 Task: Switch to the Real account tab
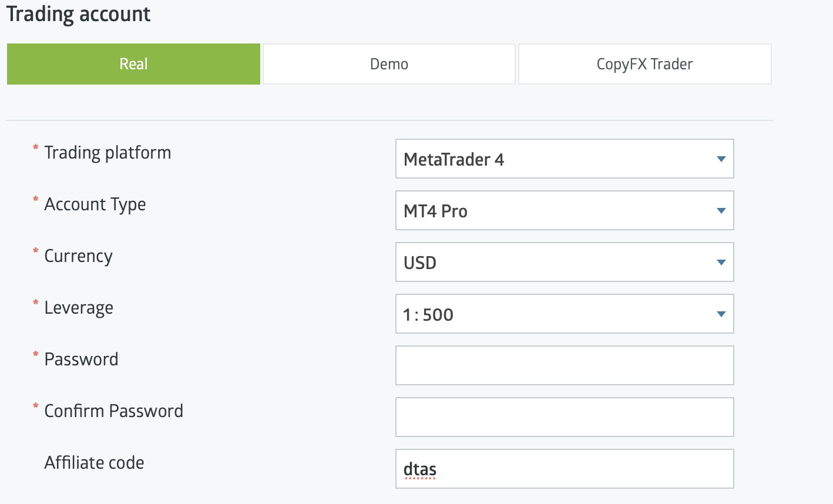pos(133,64)
